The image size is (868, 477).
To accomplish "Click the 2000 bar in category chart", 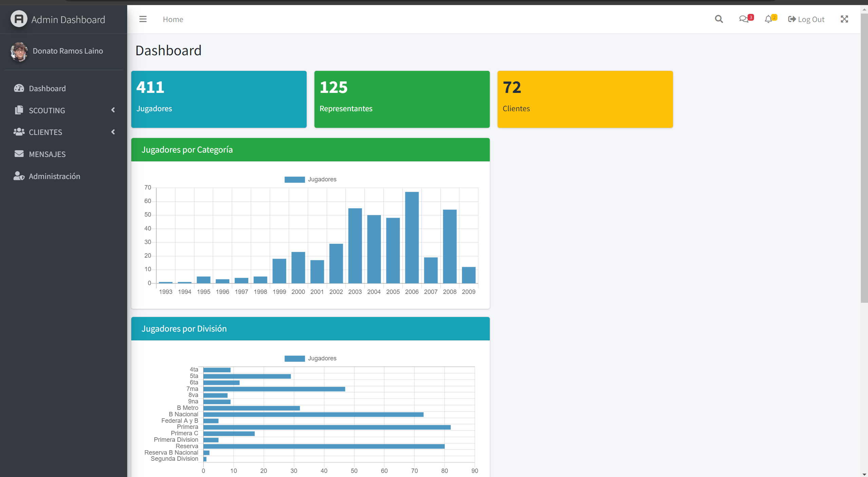I will pyautogui.click(x=298, y=267).
